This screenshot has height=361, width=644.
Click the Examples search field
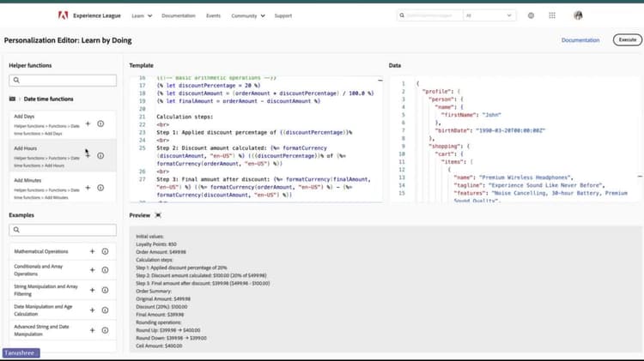pyautogui.click(x=63, y=230)
